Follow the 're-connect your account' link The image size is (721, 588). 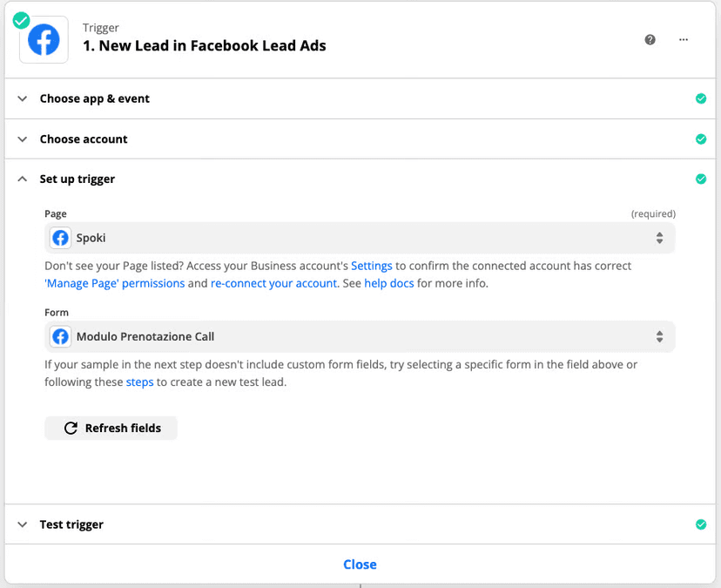(x=273, y=283)
